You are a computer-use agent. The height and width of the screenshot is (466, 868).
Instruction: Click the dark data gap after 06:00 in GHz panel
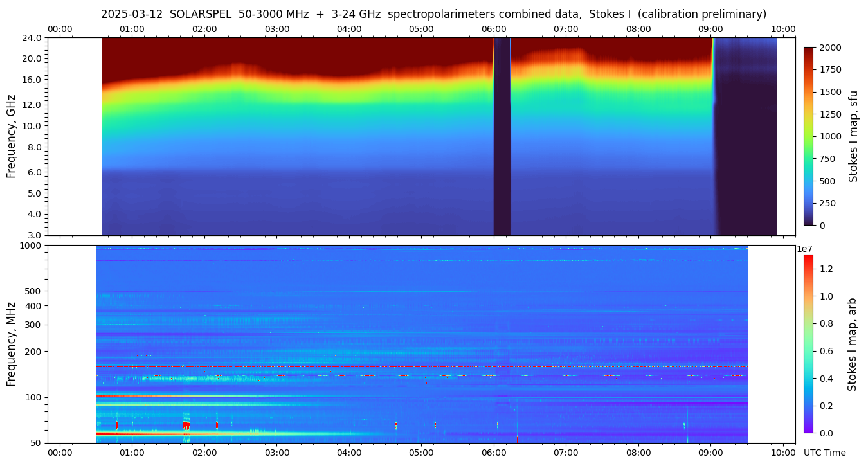point(502,136)
